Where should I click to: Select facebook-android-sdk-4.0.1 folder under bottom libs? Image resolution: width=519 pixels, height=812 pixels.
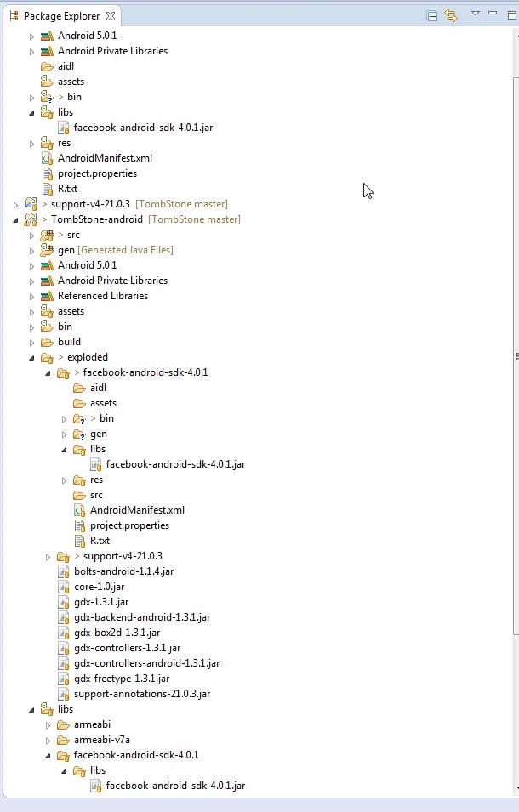click(136, 755)
